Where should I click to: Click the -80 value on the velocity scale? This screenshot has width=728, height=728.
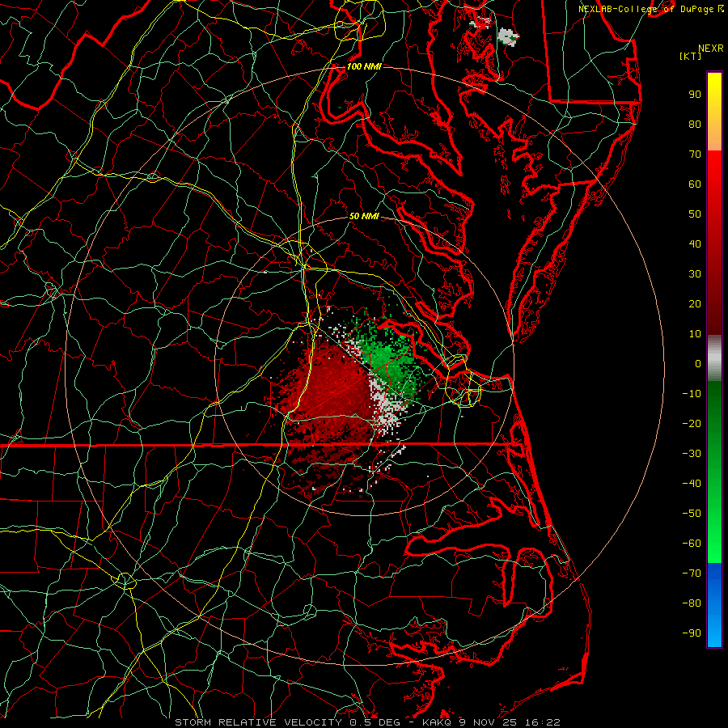point(692,603)
